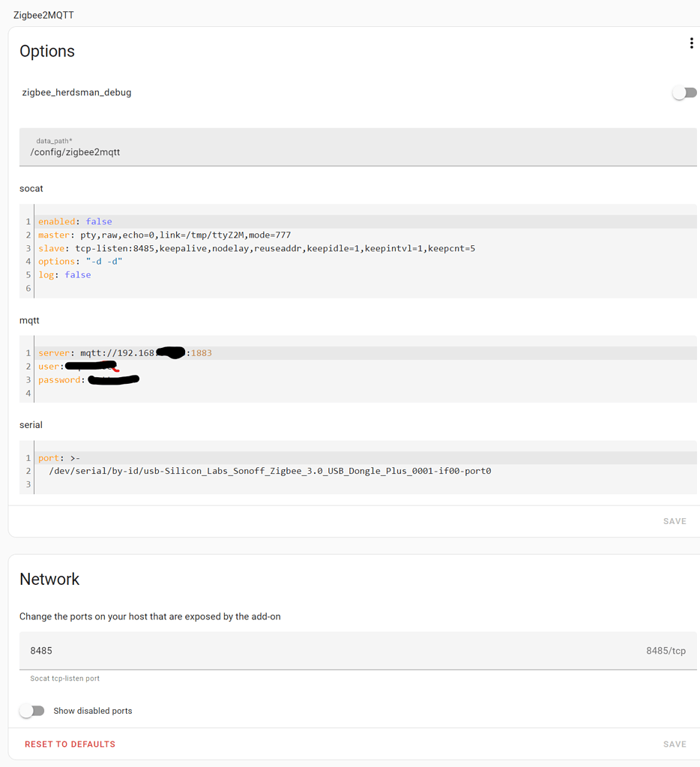Toggle Show disabled ports on
The image size is (700, 767).
point(31,710)
